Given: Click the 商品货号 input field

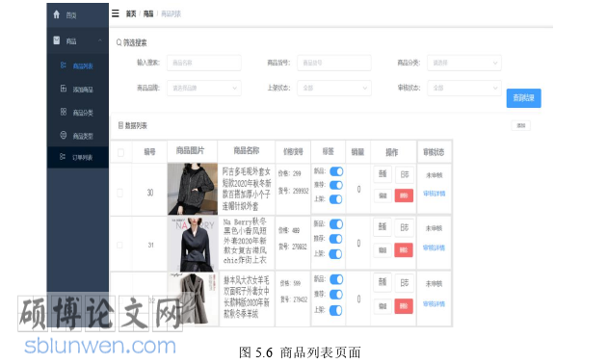Looking at the screenshot, I should (x=334, y=63).
